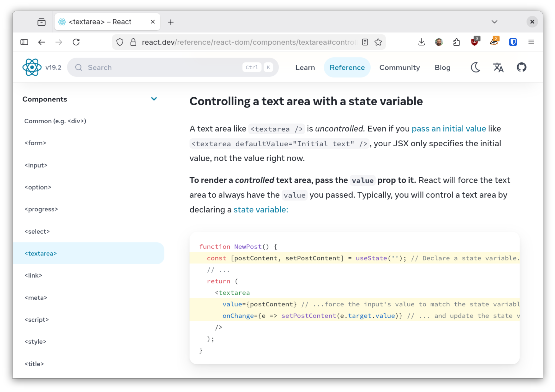Open the Firefox downloads panel
Screen dimensions: 555x392
[421, 42]
